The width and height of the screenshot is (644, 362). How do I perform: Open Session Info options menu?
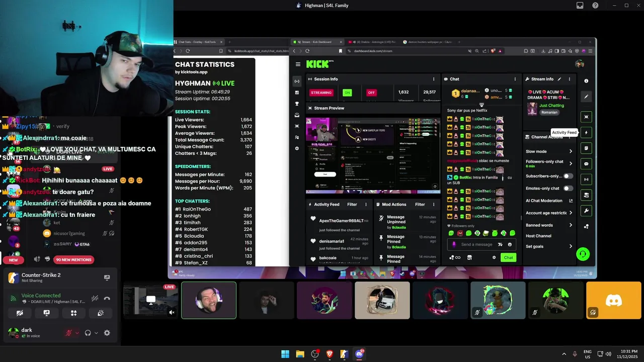[434, 79]
